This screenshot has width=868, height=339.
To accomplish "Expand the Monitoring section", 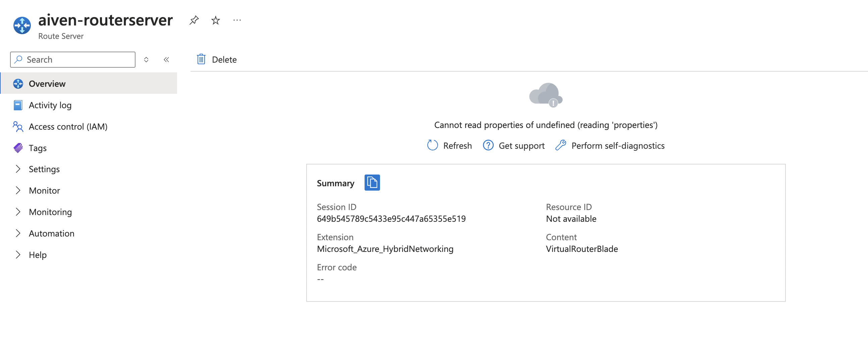I will (18, 212).
